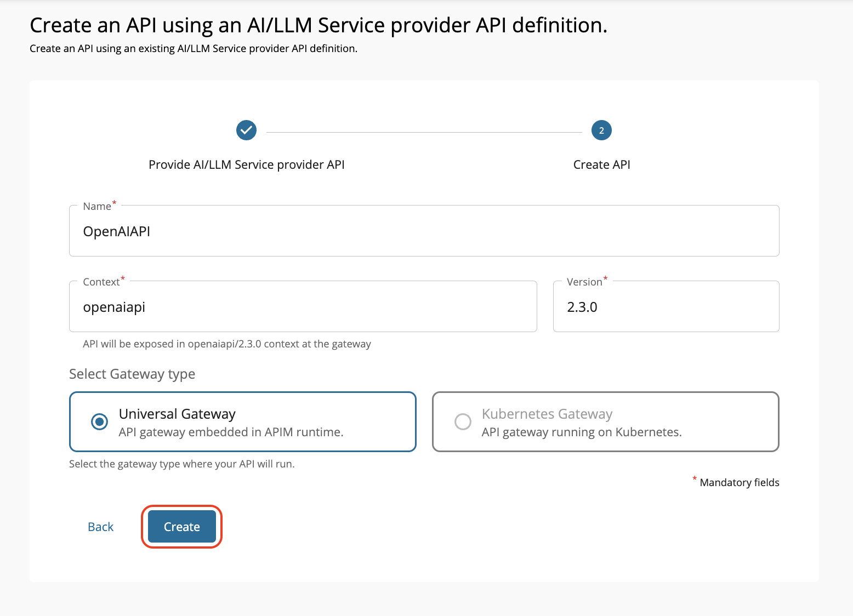Click the Create button

(182, 527)
